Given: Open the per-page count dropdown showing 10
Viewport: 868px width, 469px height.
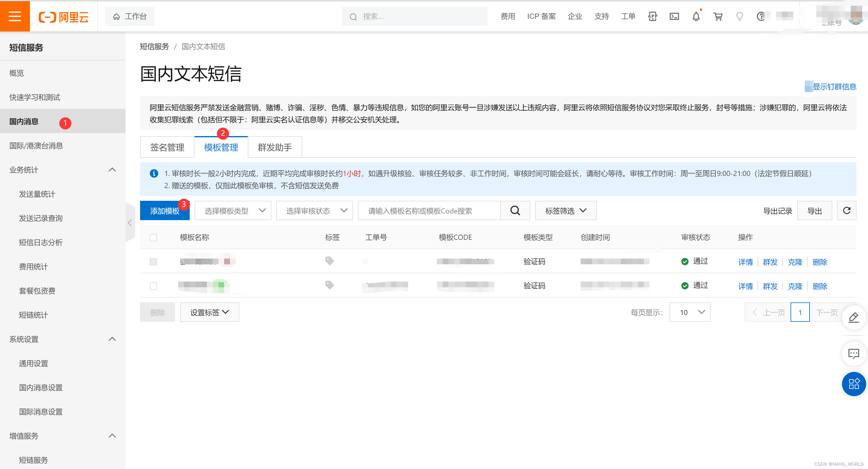Looking at the screenshot, I should 690,312.
